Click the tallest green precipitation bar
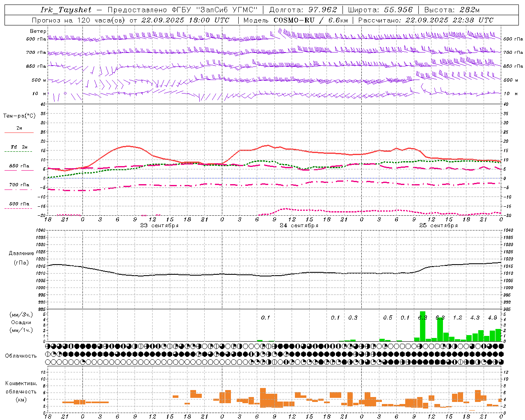525x420 pixels. pos(423,326)
